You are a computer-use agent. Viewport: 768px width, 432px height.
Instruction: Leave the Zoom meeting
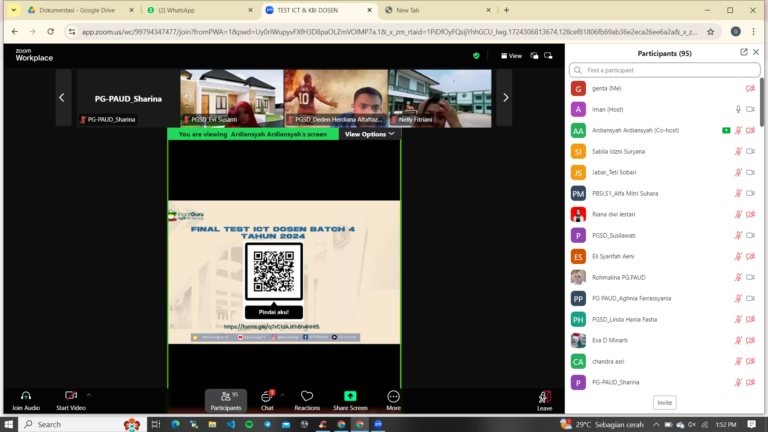point(544,401)
